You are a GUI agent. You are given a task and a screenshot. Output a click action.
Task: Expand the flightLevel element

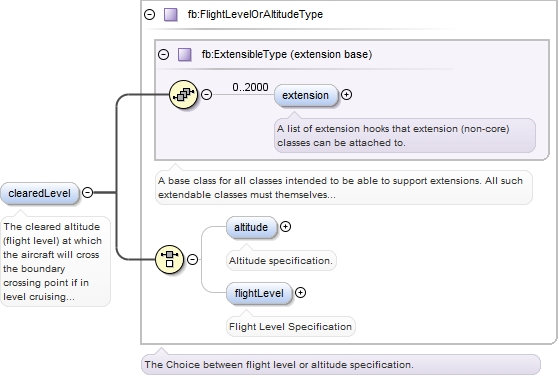pos(301,293)
